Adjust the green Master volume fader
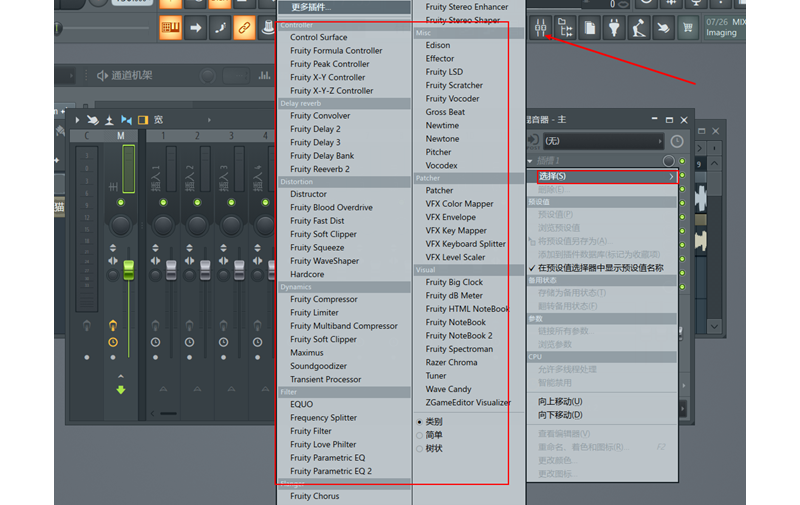This screenshot has height=505, width=800. (129, 270)
